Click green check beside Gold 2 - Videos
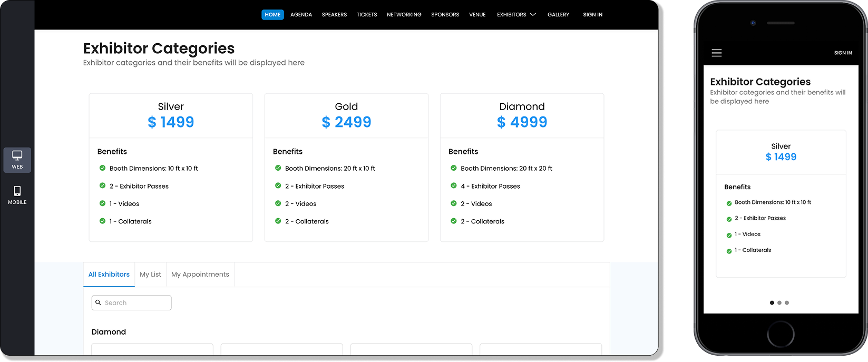 pyautogui.click(x=278, y=203)
